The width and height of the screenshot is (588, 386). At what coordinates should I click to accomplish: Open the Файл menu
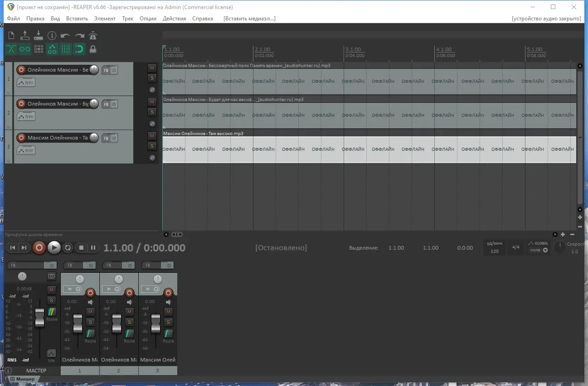tap(14, 19)
